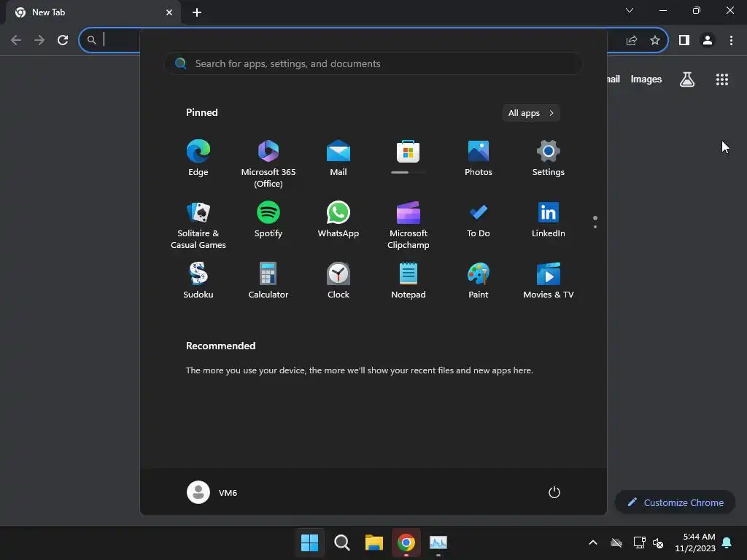
Task: Close the New Tab tab
Action: tap(169, 12)
